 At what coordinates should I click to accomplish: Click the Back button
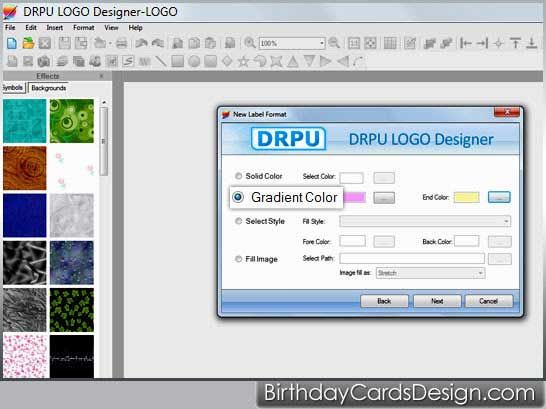[384, 301]
